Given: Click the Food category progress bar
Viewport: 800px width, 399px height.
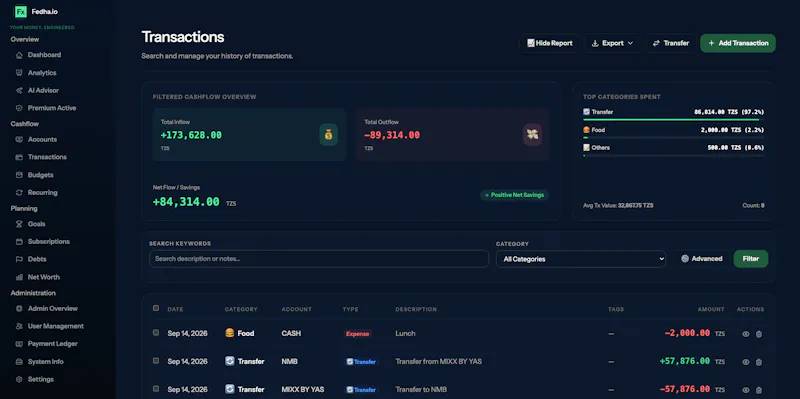Looking at the screenshot, I should [673, 137].
